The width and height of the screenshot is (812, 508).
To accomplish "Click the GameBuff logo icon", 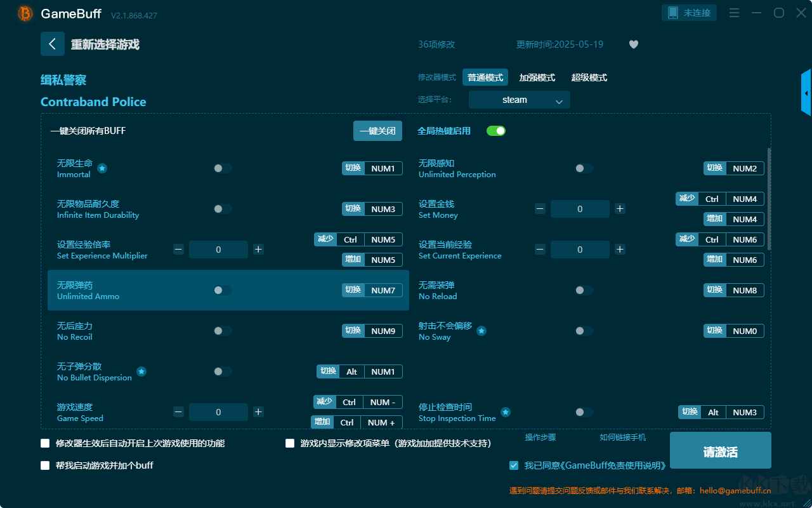I will click(25, 13).
